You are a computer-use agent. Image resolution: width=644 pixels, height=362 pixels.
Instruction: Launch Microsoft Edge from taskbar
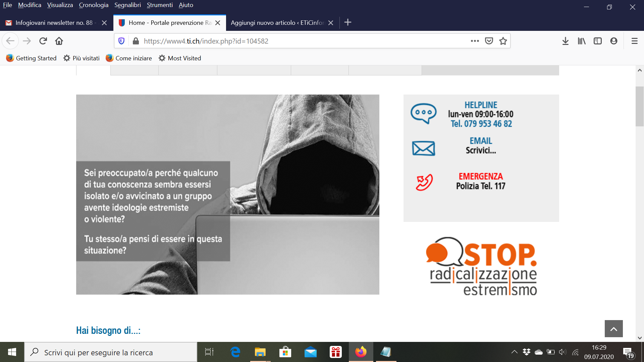pyautogui.click(x=235, y=352)
